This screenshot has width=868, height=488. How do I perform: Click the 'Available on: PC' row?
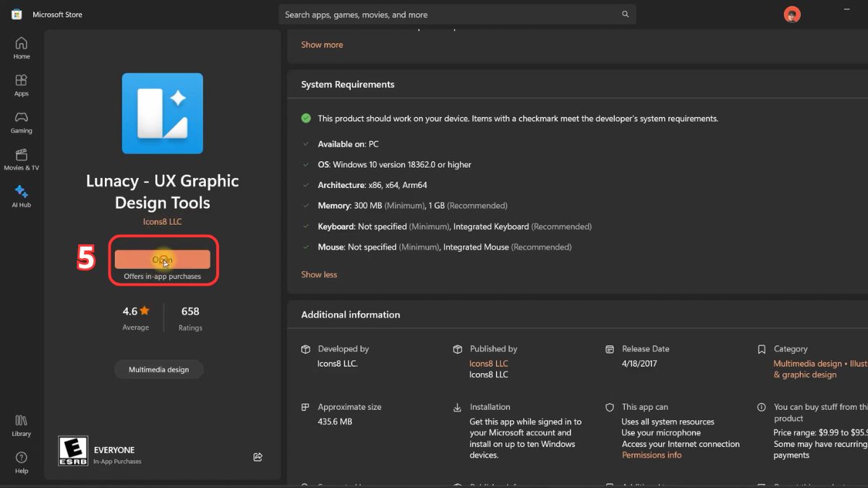tap(348, 145)
